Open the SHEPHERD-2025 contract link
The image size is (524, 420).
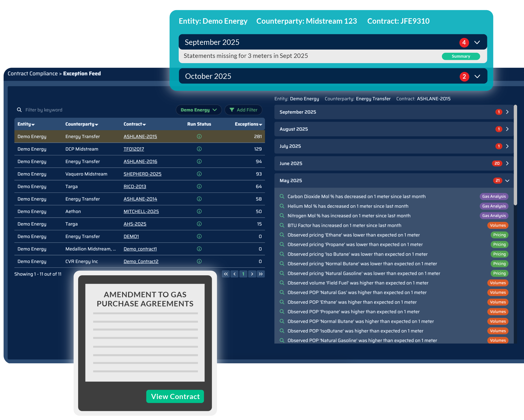142,174
